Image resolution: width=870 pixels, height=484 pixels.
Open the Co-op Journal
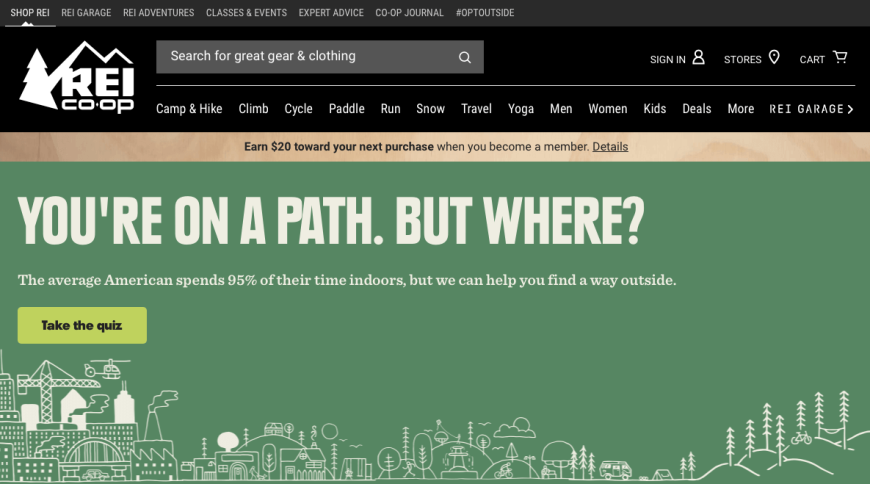click(409, 12)
